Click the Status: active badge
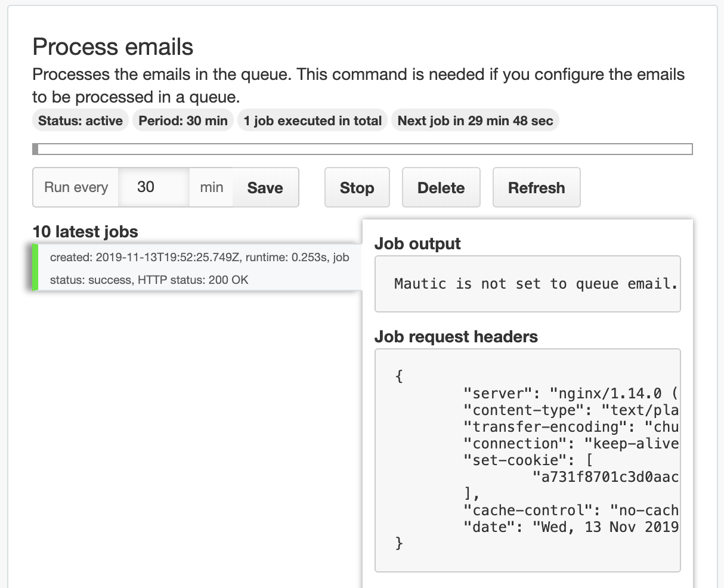The width and height of the screenshot is (724, 588). [80, 120]
